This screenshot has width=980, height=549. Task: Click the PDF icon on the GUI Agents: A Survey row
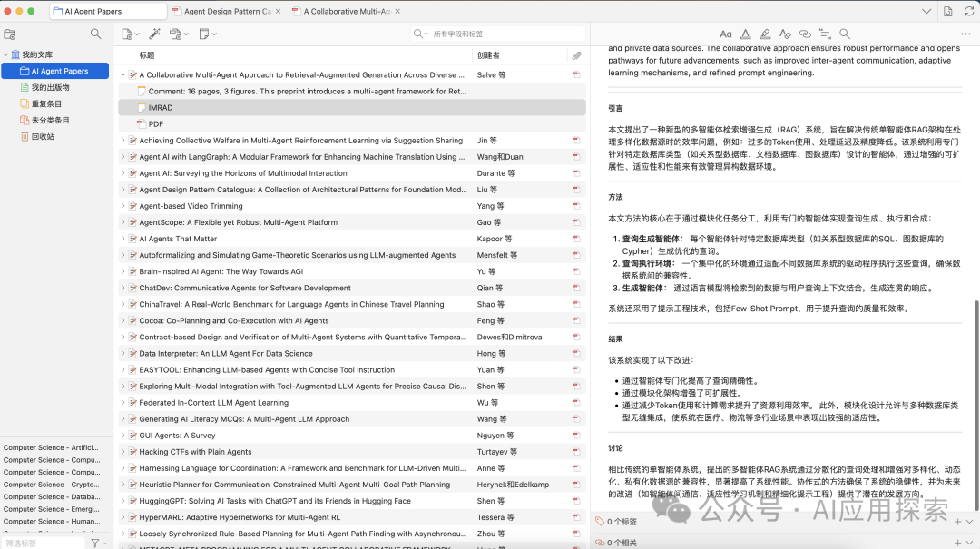pyautogui.click(x=576, y=436)
